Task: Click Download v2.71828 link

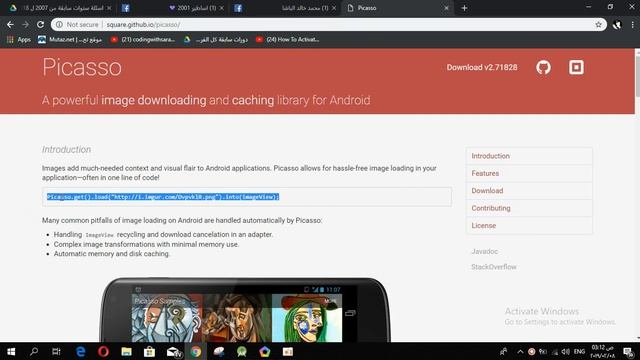Action: 482,67
